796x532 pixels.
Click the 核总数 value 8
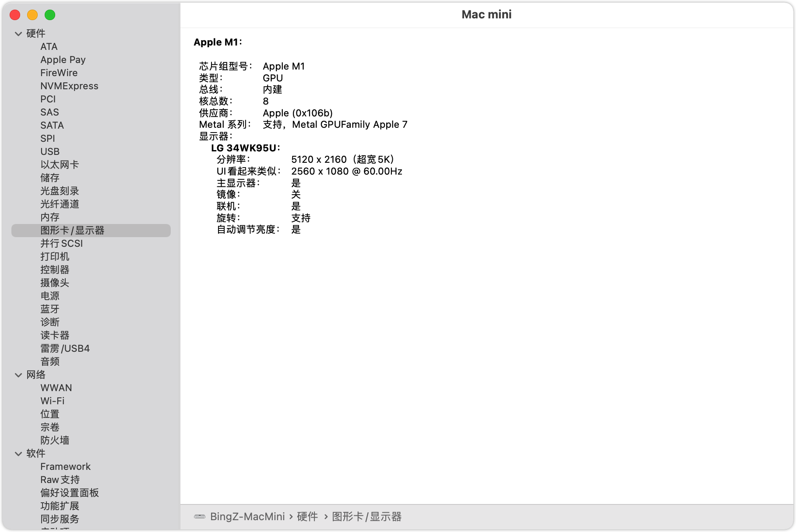(x=266, y=101)
